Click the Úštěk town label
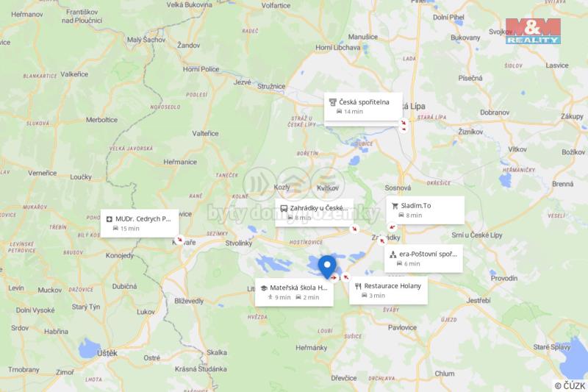588x392 pixels. pyautogui.click(x=107, y=353)
